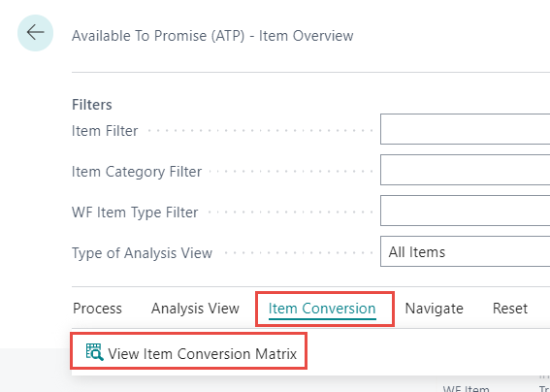The width and height of the screenshot is (550, 392).
Task: Open the Analysis View menu
Action: (195, 309)
